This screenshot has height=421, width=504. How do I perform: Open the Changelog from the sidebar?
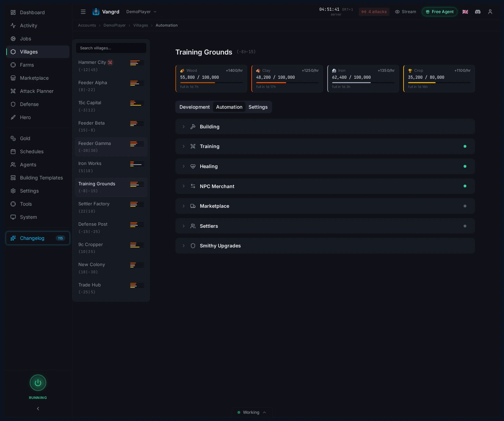(x=32, y=238)
